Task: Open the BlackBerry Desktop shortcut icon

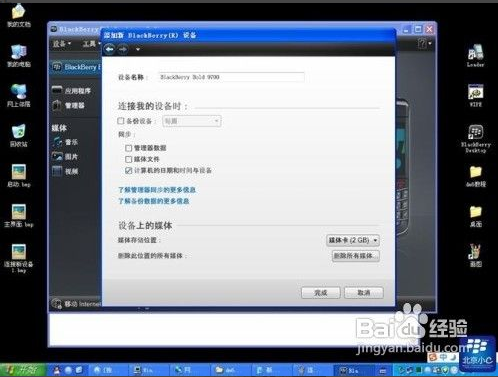Action: click(476, 138)
